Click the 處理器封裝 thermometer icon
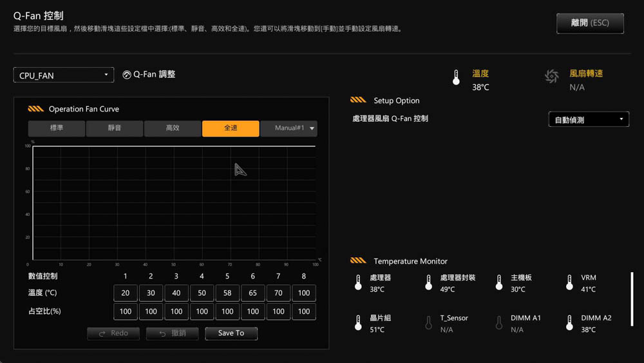The height and width of the screenshot is (363, 644). pos(429,283)
